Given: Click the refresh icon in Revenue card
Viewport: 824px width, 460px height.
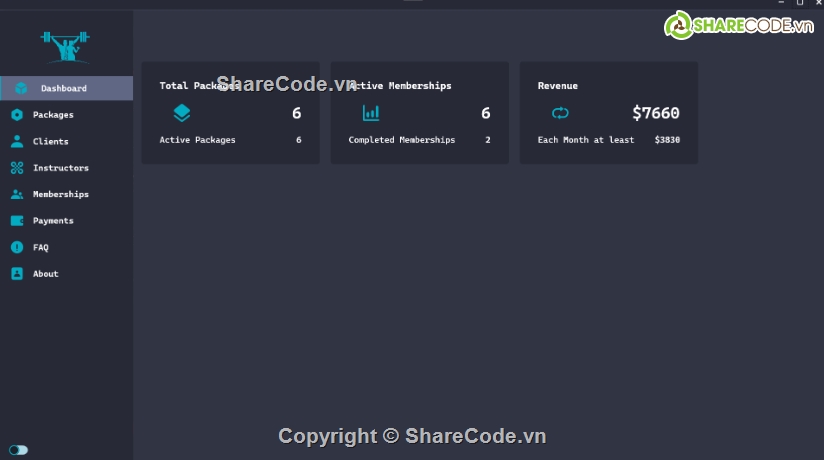Looking at the screenshot, I should 560,113.
